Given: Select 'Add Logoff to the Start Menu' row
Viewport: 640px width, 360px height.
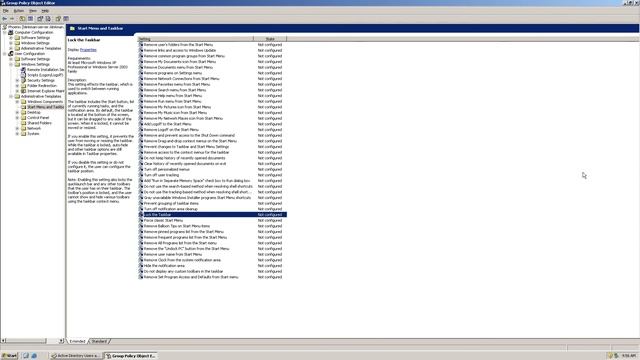Looking at the screenshot, I should point(212,124).
